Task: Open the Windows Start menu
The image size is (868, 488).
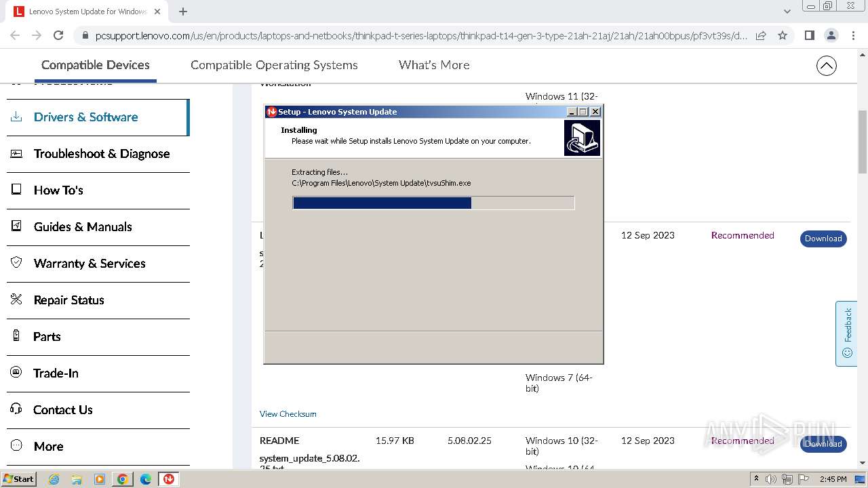Action: click(x=19, y=479)
